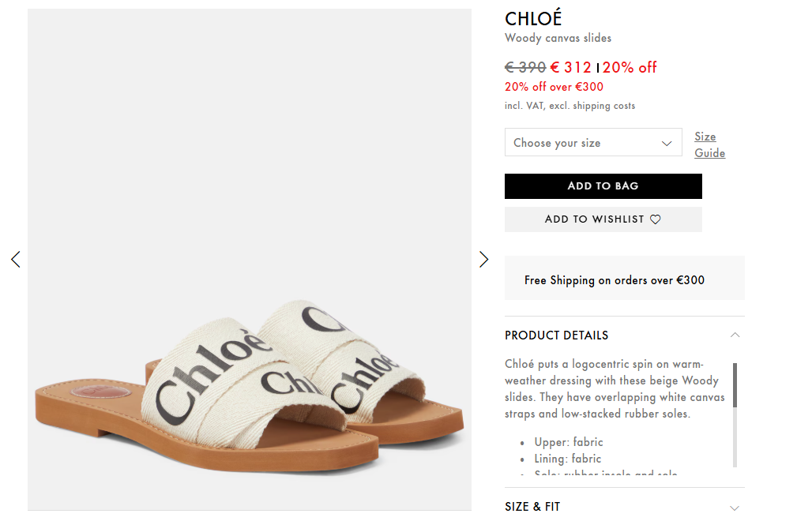Click the Woody canvas slides product title
Image resolution: width=812 pixels, height=521 pixels.
[558, 38]
